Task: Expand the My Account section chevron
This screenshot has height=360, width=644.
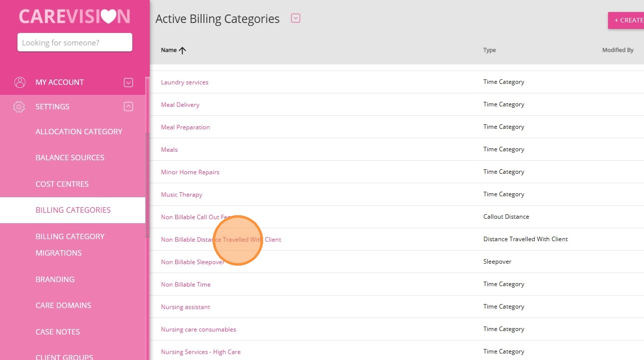Action: [x=128, y=82]
